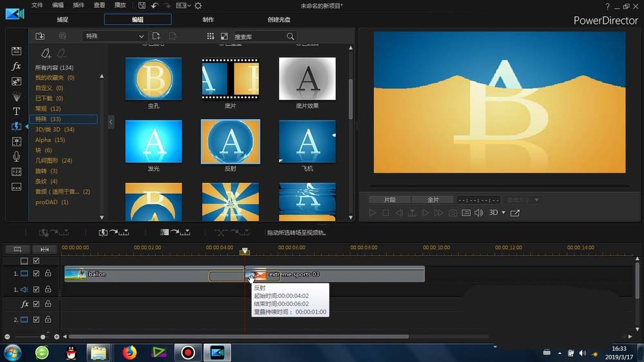
Task: Switch to the 制作 tab
Action: (x=208, y=19)
